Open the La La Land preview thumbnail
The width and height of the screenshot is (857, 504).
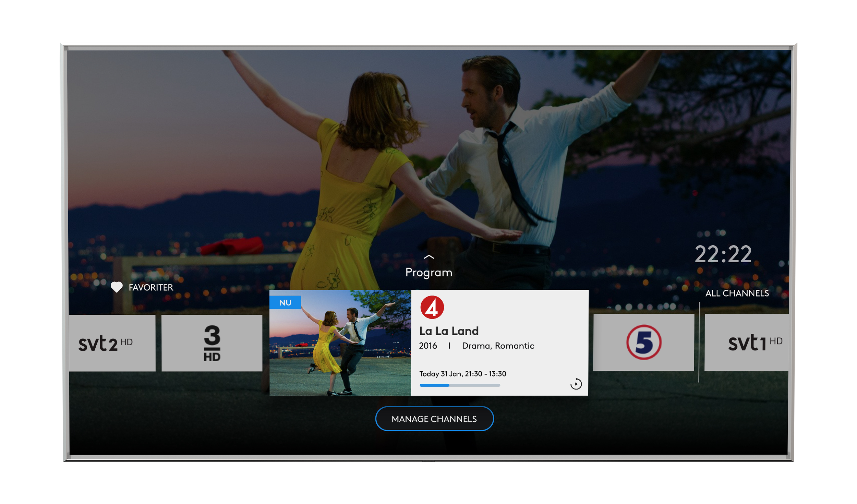[x=340, y=343]
